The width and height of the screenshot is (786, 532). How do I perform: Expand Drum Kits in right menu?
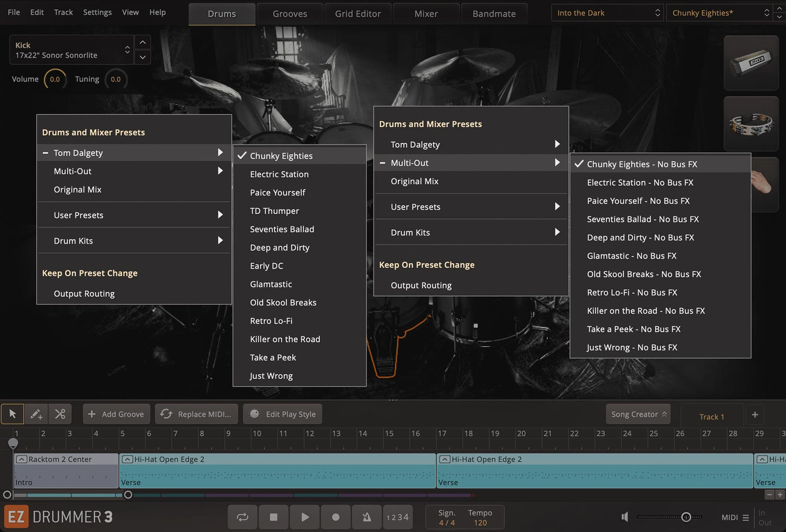click(x=471, y=232)
